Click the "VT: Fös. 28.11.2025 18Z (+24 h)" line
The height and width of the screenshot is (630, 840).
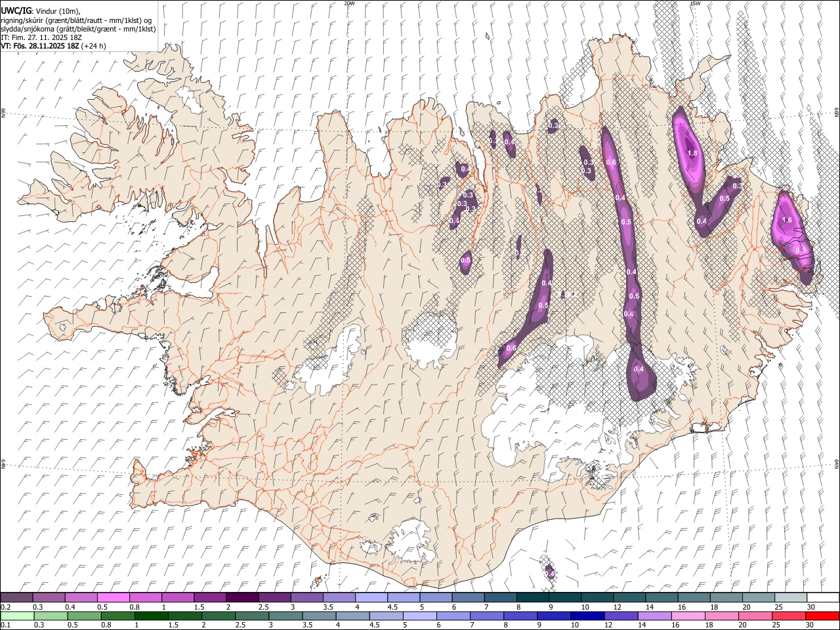[x=53, y=46]
